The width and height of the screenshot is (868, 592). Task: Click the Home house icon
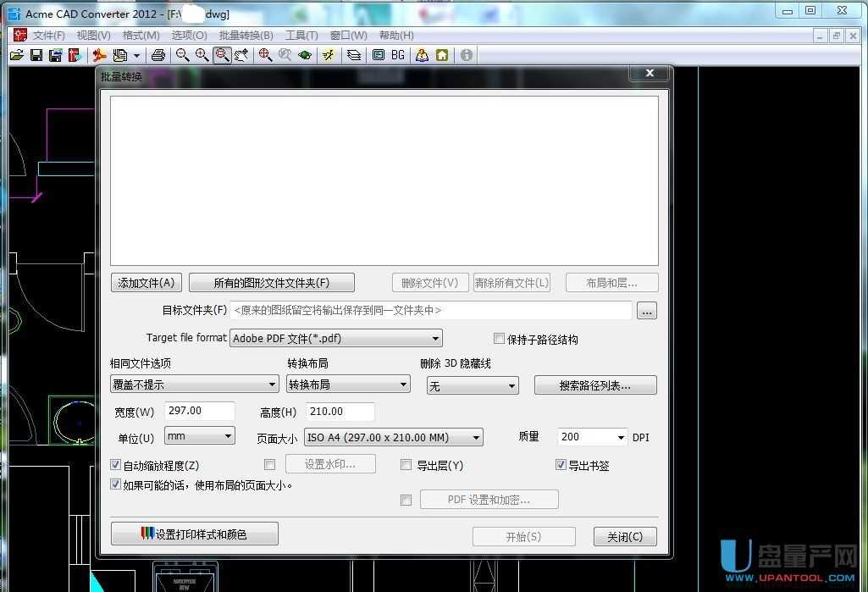tap(442, 55)
